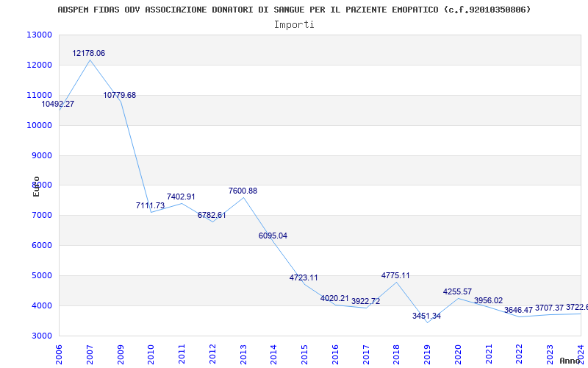Click the 13000 y-axis tick label
The height and width of the screenshot is (368, 588).
coord(39,35)
